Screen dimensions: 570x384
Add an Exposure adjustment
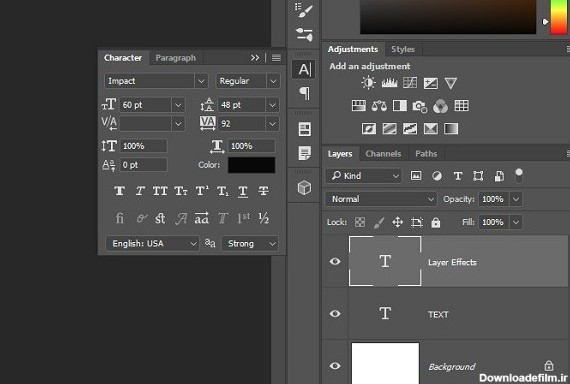(x=430, y=83)
